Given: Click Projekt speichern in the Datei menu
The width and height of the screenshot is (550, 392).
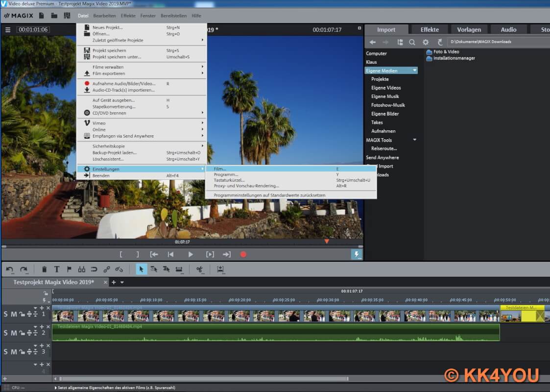Looking at the screenshot, I should click(109, 50).
